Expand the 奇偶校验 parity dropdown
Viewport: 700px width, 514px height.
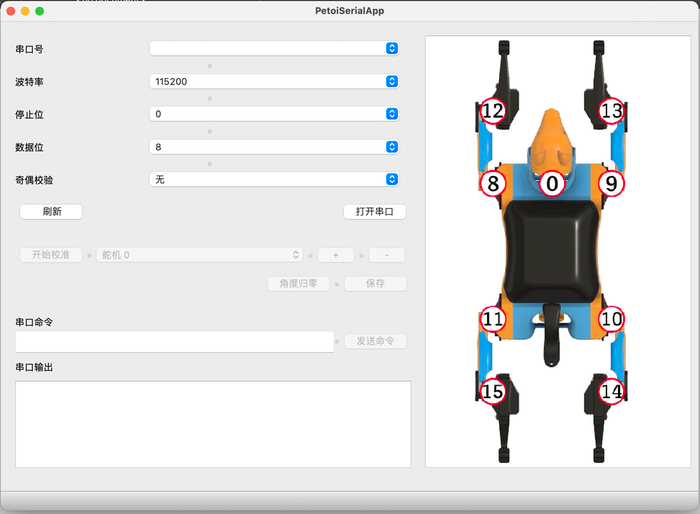coord(274,179)
